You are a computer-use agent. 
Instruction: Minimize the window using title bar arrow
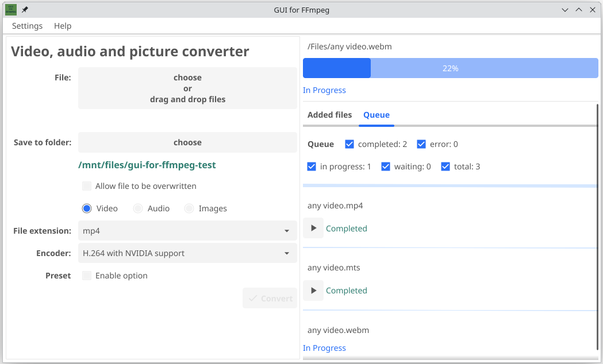pyautogui.click(x=566, y=10)
